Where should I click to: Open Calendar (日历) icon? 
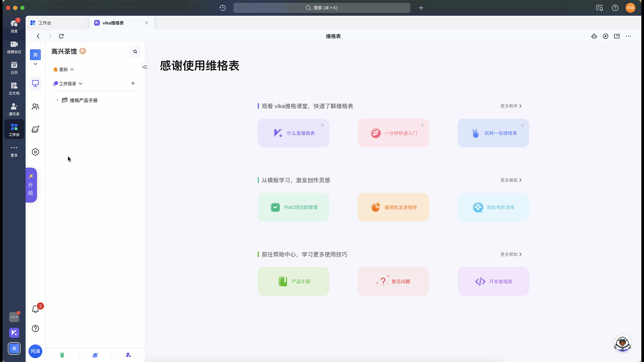click(14, 68)
